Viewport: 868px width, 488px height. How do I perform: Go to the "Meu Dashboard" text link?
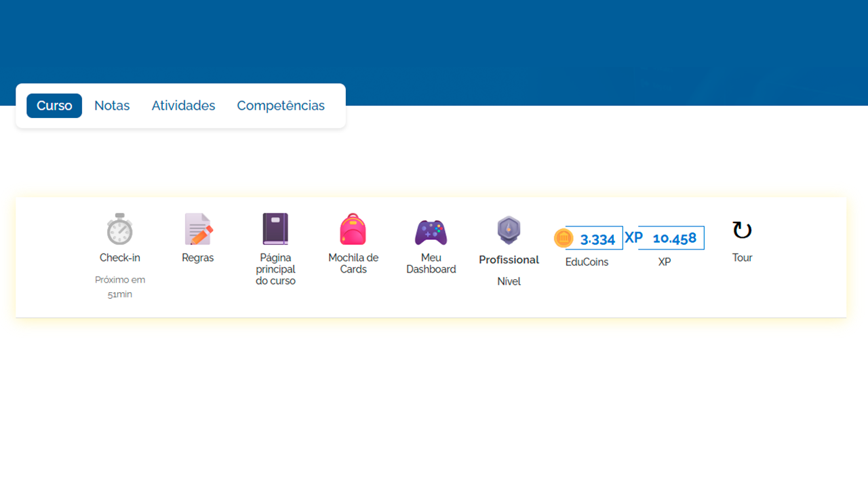[x=431, y=263]
